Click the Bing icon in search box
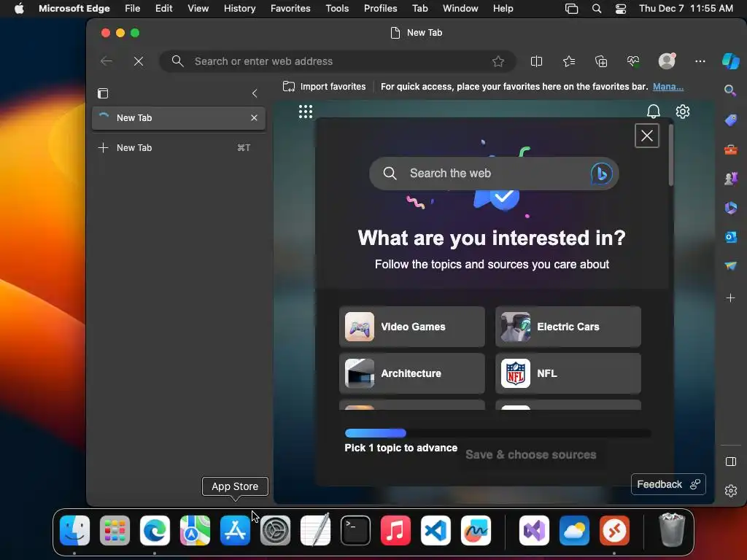This screenshot has height=560, width=747. [601, 174]
